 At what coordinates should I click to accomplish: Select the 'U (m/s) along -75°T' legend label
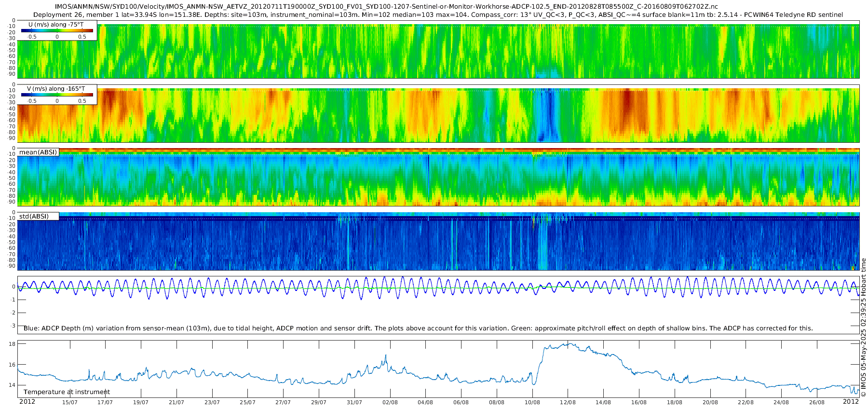point(56,24)
